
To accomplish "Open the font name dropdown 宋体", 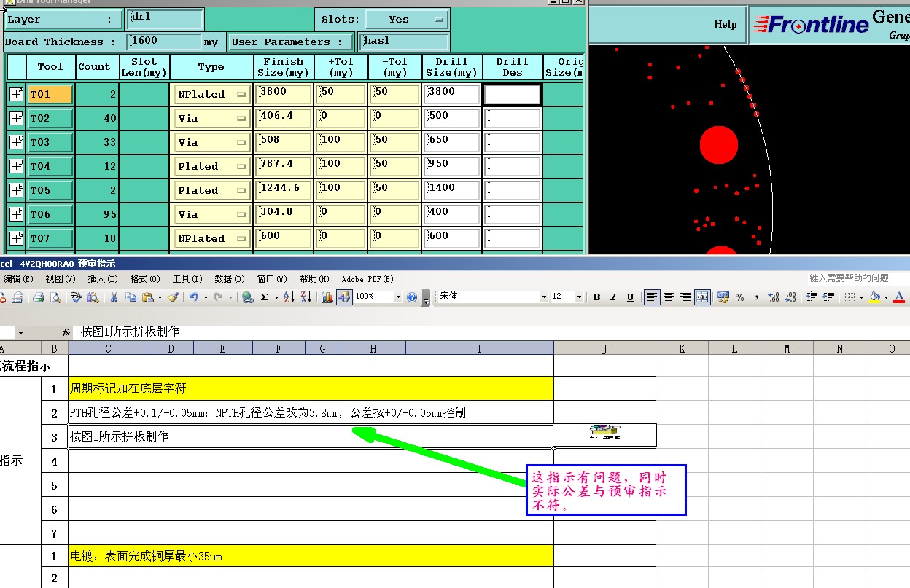I will [x=544, y=297].
